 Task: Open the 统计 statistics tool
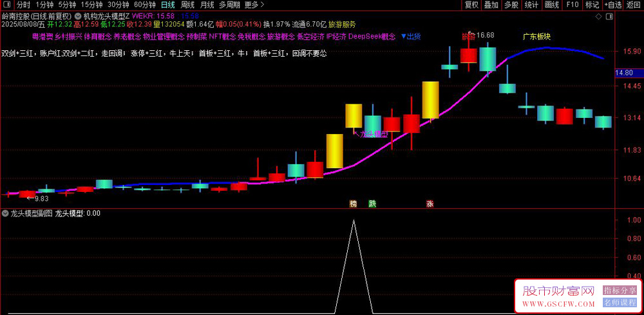(531, 5)
